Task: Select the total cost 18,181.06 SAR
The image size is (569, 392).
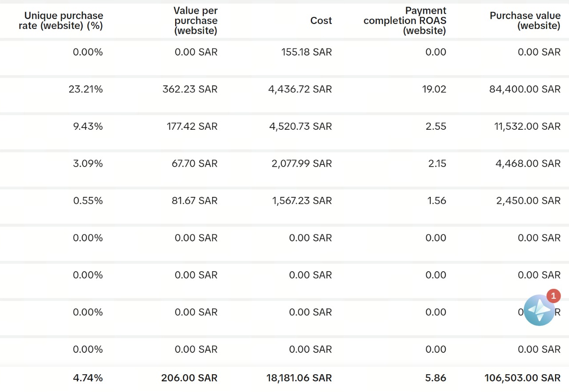Action: click(299, 378)
